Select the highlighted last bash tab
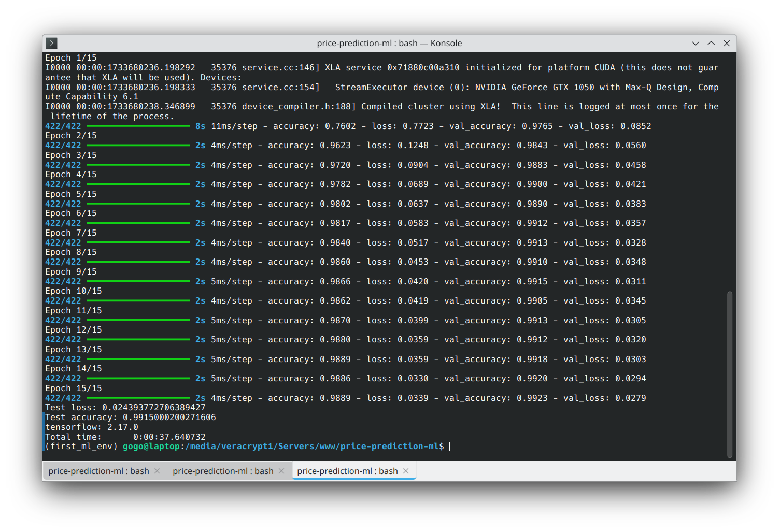This screenshot has height=532, width=780. point(347,471)
